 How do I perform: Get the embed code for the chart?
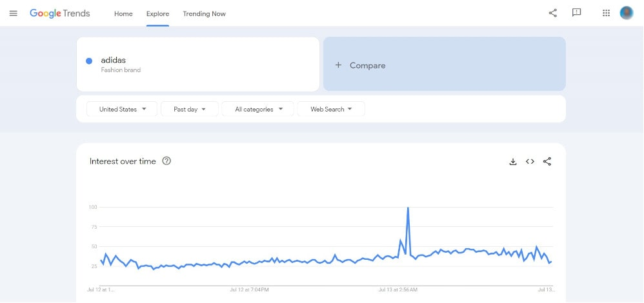tap(530, 162)
